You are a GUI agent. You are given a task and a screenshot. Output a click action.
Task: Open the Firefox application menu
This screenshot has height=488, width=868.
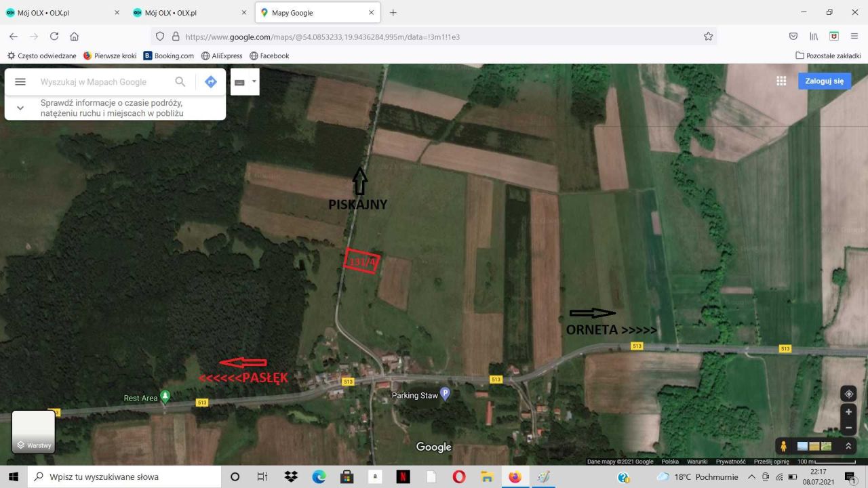click(854, 37)
